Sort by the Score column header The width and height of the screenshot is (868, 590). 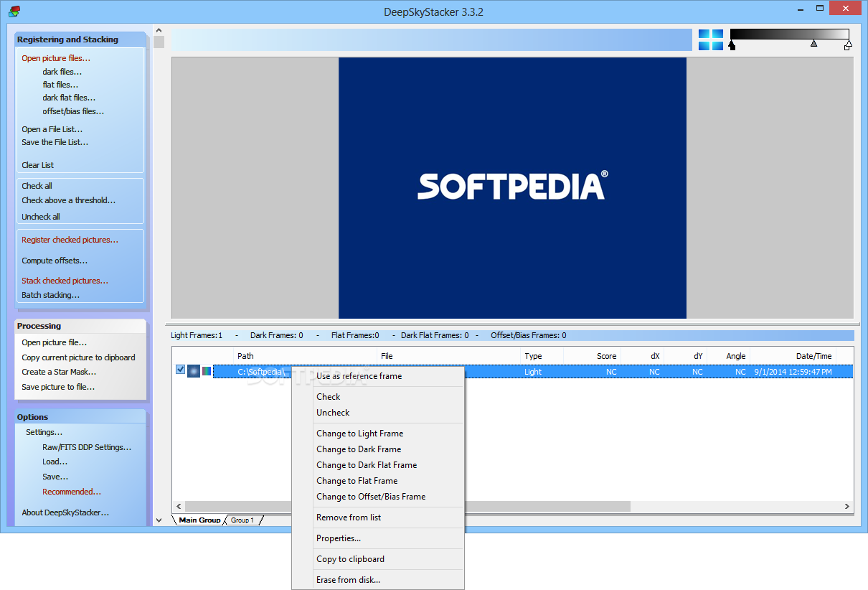pyautogui.click(x=593, y=356)
